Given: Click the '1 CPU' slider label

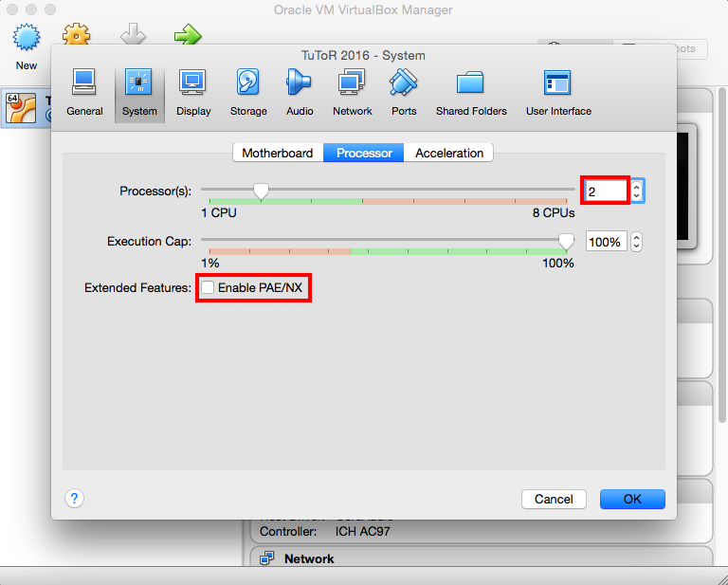Looking at the screenshot, I should (219, 212).
